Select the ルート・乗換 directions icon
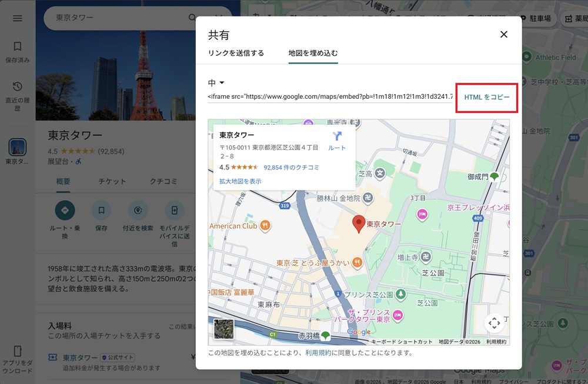This screenshot has height=384, width=588. (x=65, y=210)
